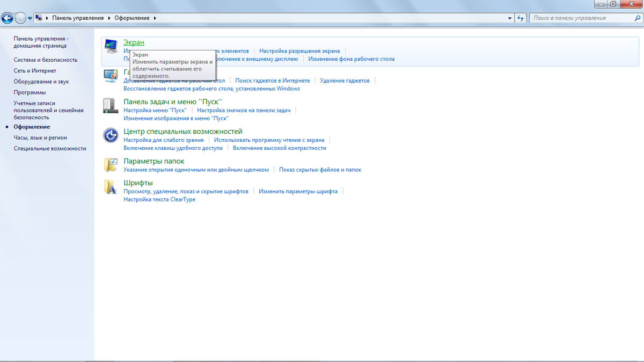Open the recent pages dropdown next to Forward
644x362 pixels.
[x=30, y=18]
